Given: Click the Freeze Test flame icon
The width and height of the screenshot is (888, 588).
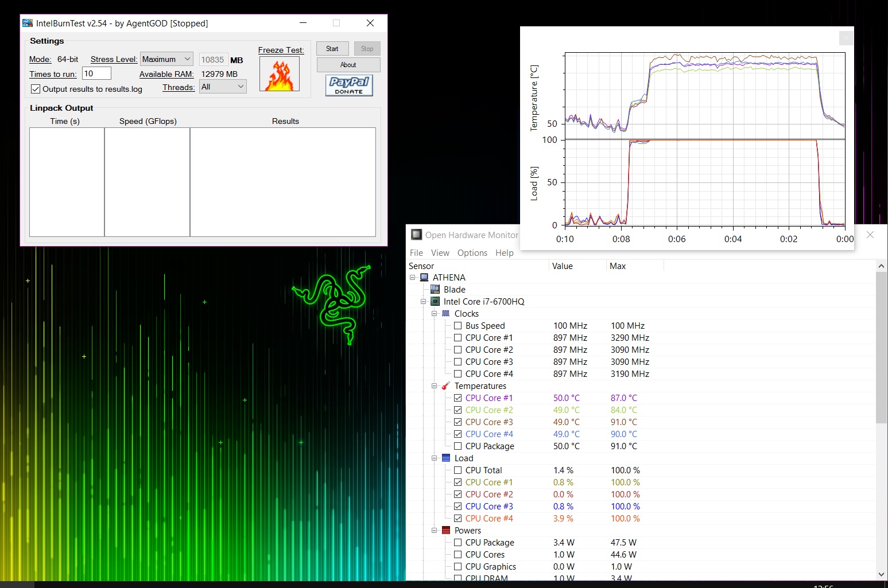Looking at the screenshot, I should pyautogui.click(x=280, y=74).
